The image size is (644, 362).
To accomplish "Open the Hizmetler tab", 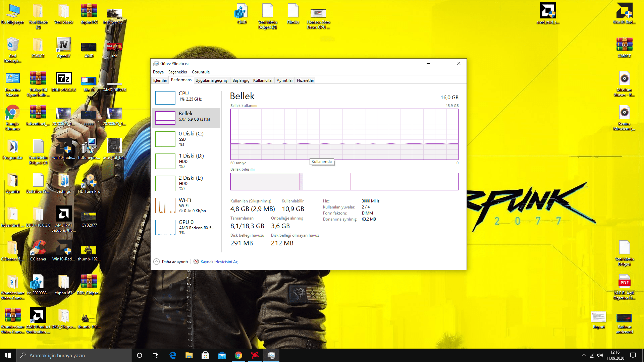I will point(305,80).
